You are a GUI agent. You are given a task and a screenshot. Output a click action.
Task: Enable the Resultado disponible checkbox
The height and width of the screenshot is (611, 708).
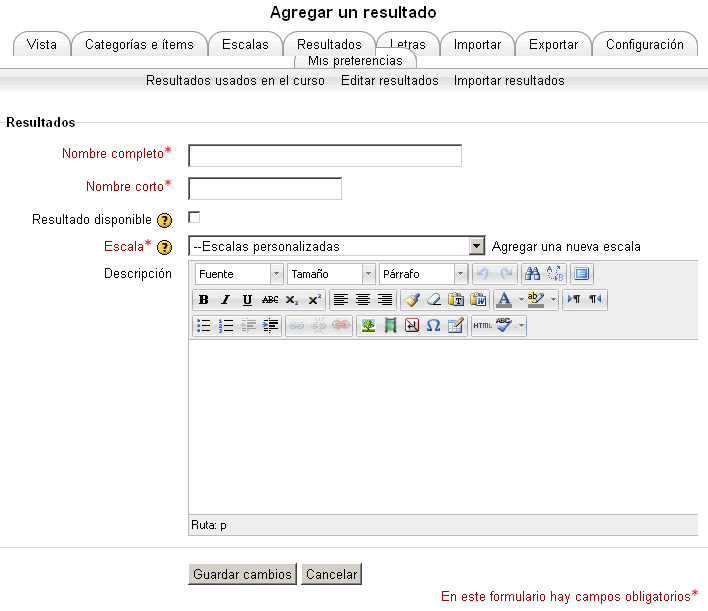pyautogui.click(x=195, y=217)
